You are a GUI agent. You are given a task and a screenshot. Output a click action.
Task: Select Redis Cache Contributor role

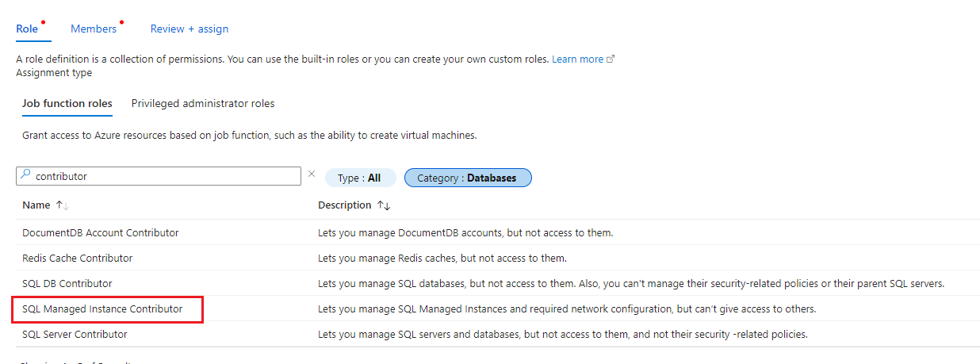[x=78, y=259]
